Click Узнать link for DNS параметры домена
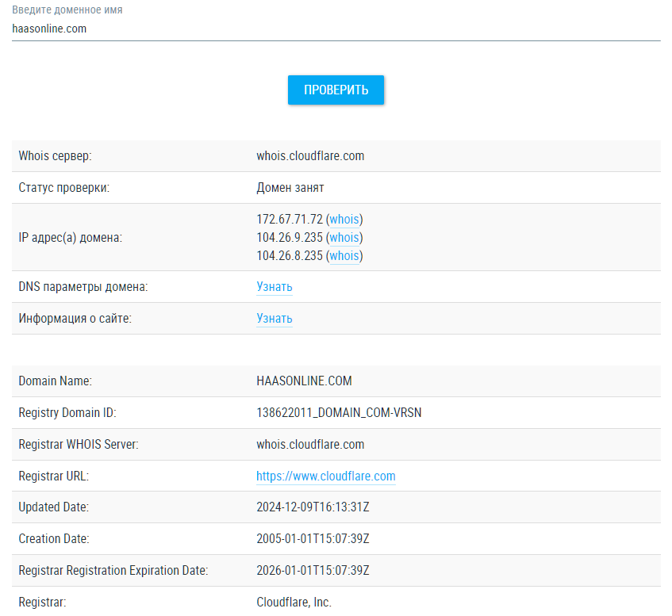Viewport: 672px width, 616px height. pyautogui.click(x=275, y=286)
